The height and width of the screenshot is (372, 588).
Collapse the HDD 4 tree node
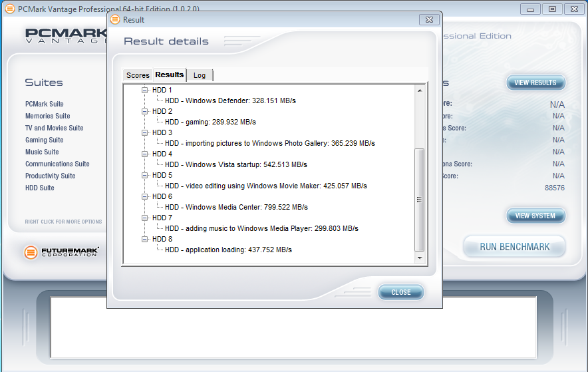pyautogui.click(x=144, y=154)
